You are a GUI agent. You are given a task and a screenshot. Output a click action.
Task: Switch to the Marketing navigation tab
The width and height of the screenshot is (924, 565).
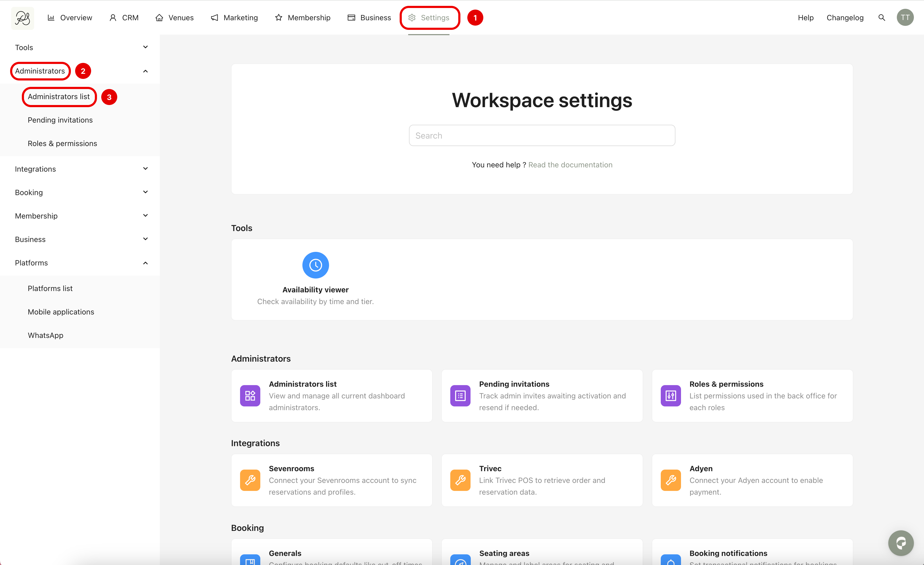coord(234,18)
